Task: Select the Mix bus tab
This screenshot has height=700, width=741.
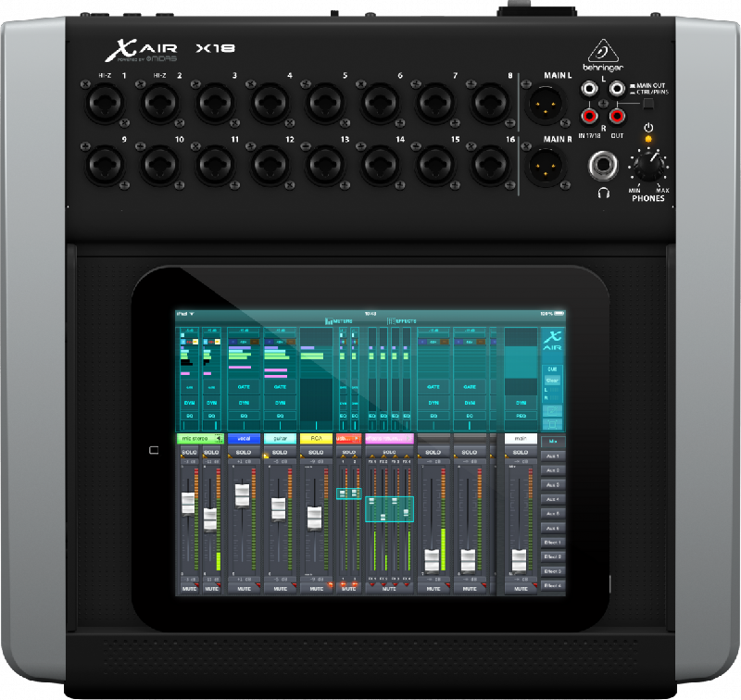Action: 552,441
